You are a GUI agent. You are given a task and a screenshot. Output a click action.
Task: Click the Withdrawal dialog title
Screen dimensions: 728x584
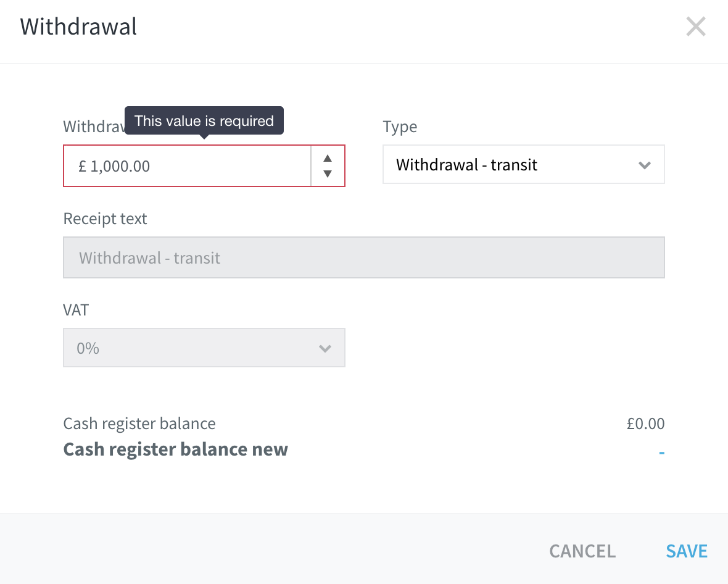(78, 27)
